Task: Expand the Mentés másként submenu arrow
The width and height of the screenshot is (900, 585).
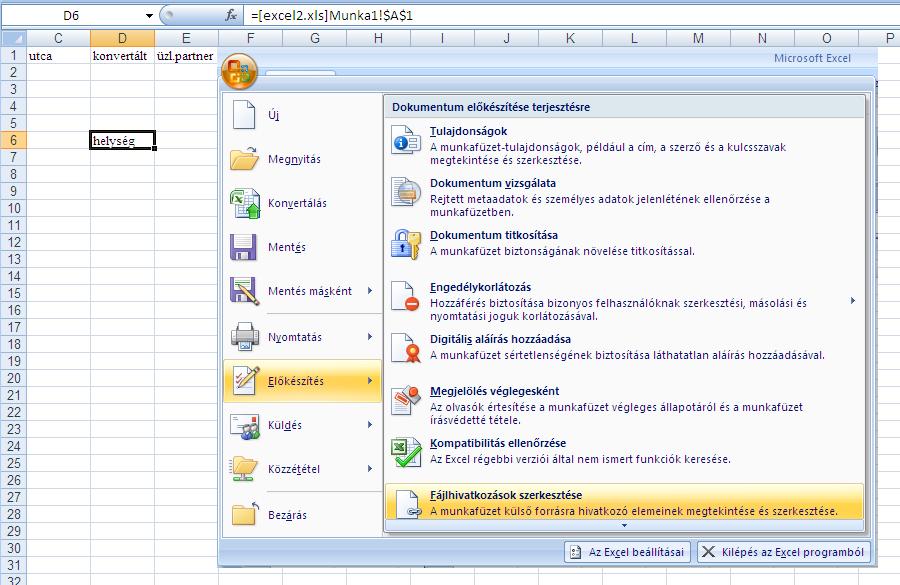Action: [x=370, y=290]
